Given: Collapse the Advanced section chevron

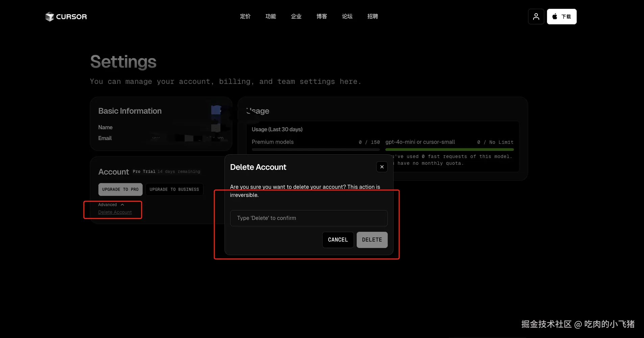Looking at the screenshot, I should tap(122, 205).
